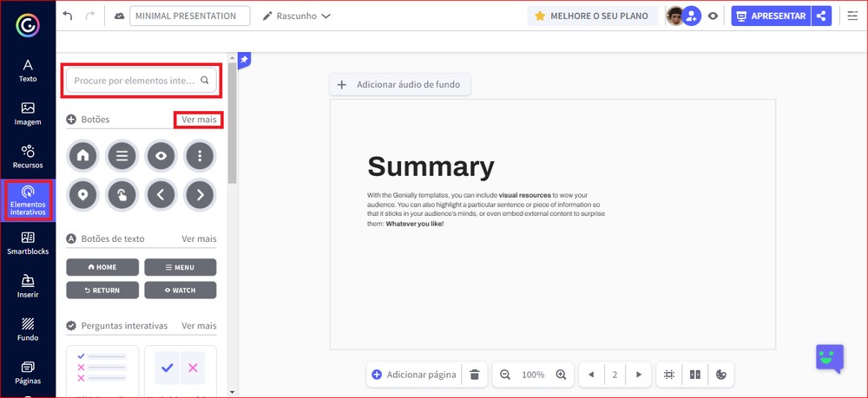This screenshot has height=398, width=868.
Task: Zoom out the canvas
Action: (x=505, y=375)
